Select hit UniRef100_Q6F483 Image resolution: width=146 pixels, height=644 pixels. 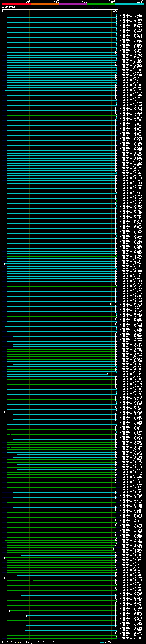[x=131, y=369]
